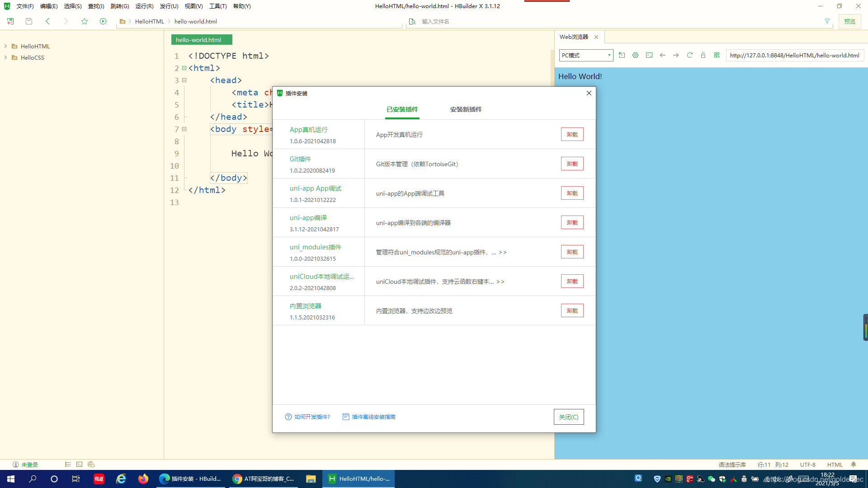This screenshot has width=868, height=488.
Task: Click the save file icon
Action: pyautogui.click(x=29, y=21)
